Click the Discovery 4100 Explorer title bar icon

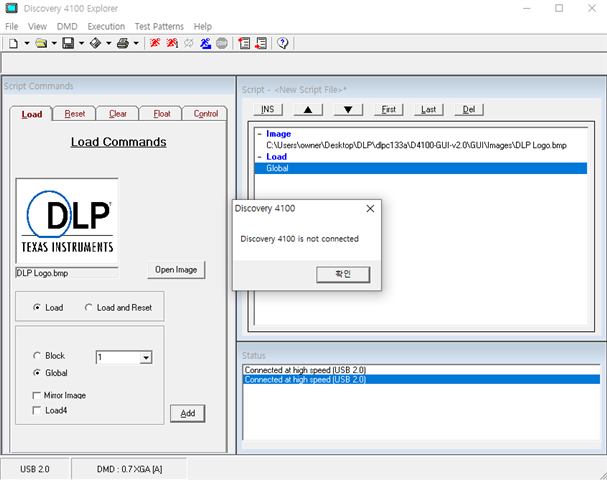(11, 8)
